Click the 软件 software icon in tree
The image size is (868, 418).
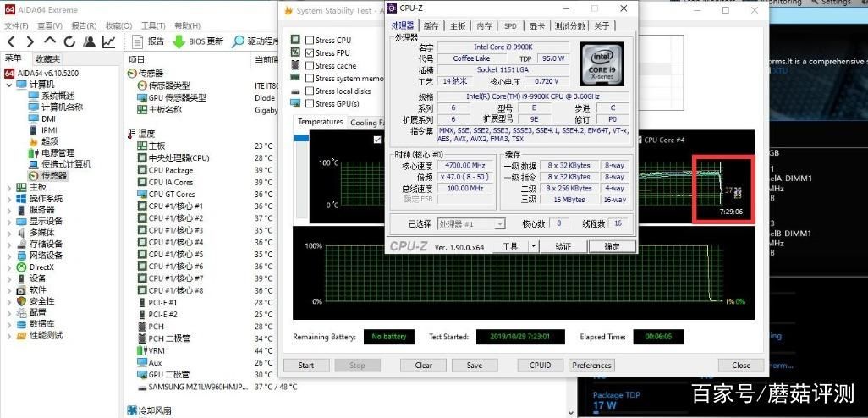click(x=22, y=289)
